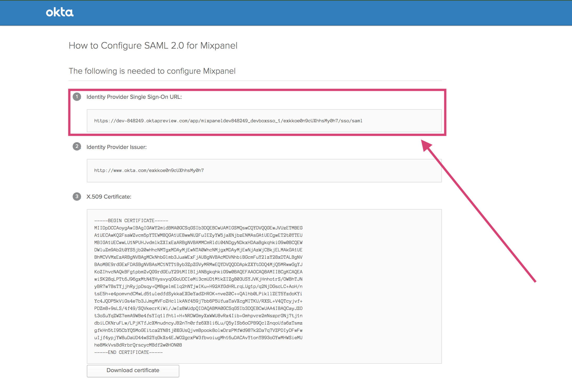Click the step 3 number badge
Viewport: 572px width, 392px height.
point(77,197)
